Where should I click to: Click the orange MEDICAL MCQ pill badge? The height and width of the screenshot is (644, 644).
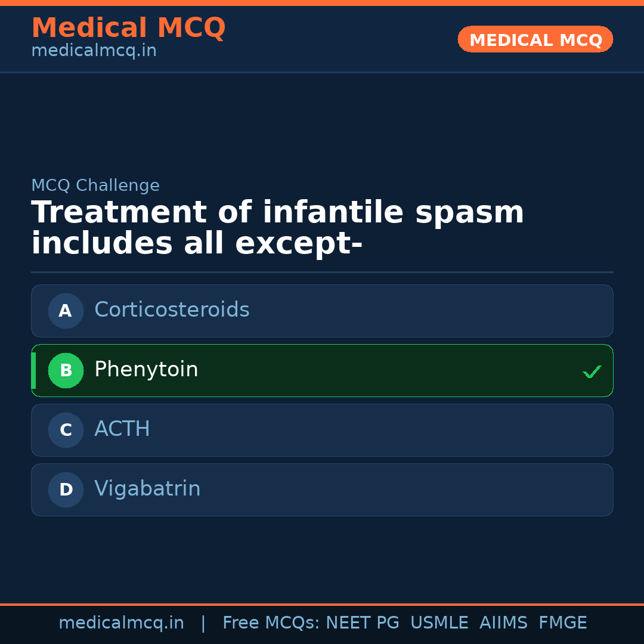tap(535, 39)
